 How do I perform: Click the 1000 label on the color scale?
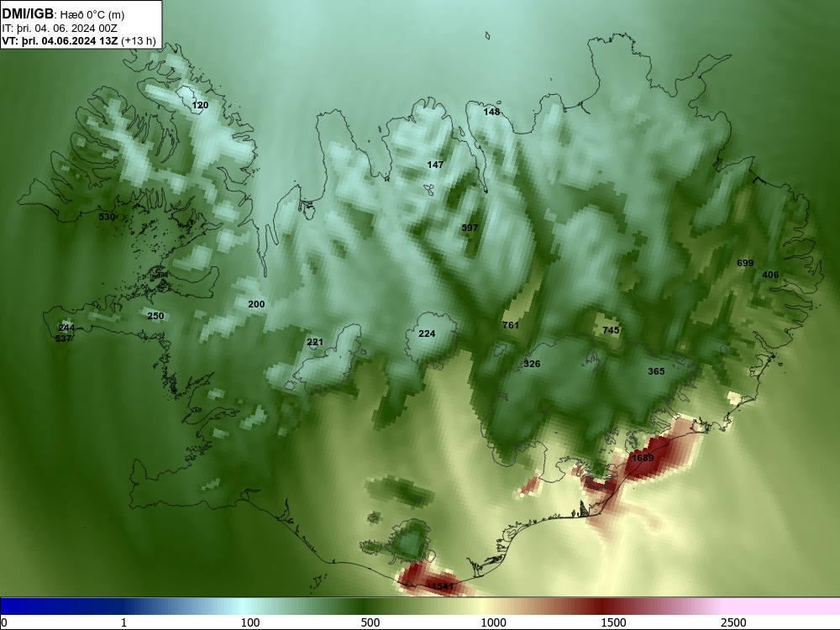pyautogui.click(x=493, y=622)
